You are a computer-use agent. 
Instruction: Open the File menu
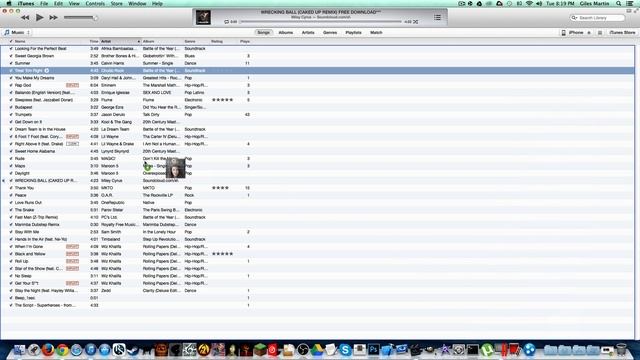(x=44, y=3)
